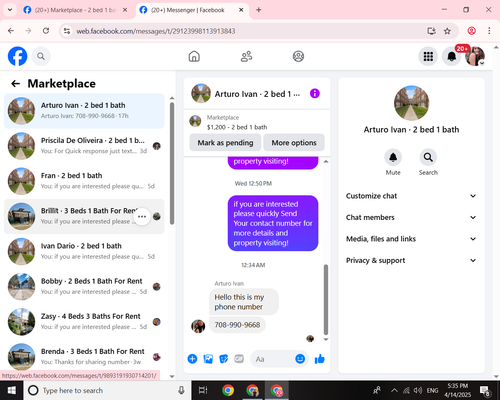Open Zasy - 4 Beds 3 Baths conversation
Screen dimensions: 500x400
pyautogui.click(x=84, y=322)
